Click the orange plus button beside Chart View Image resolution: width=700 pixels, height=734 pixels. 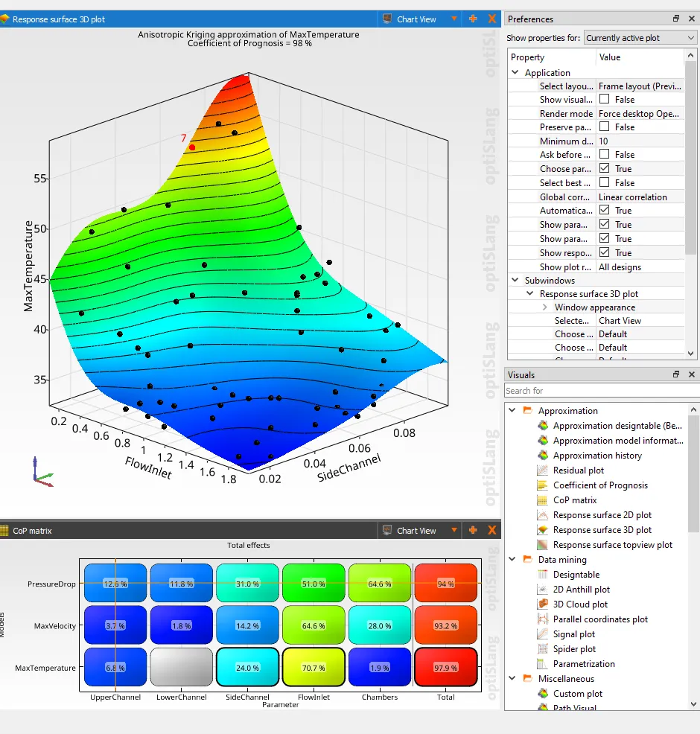[472, 19]
